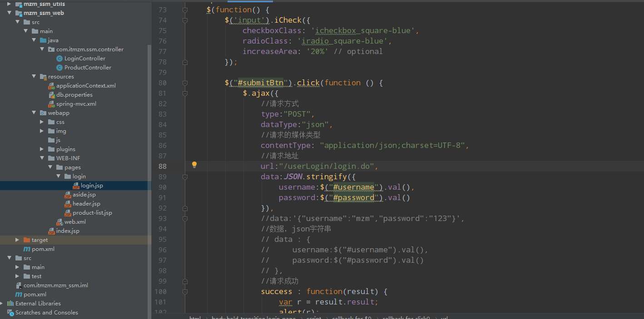Click JSON.stringify on line 89

point(316,177)
